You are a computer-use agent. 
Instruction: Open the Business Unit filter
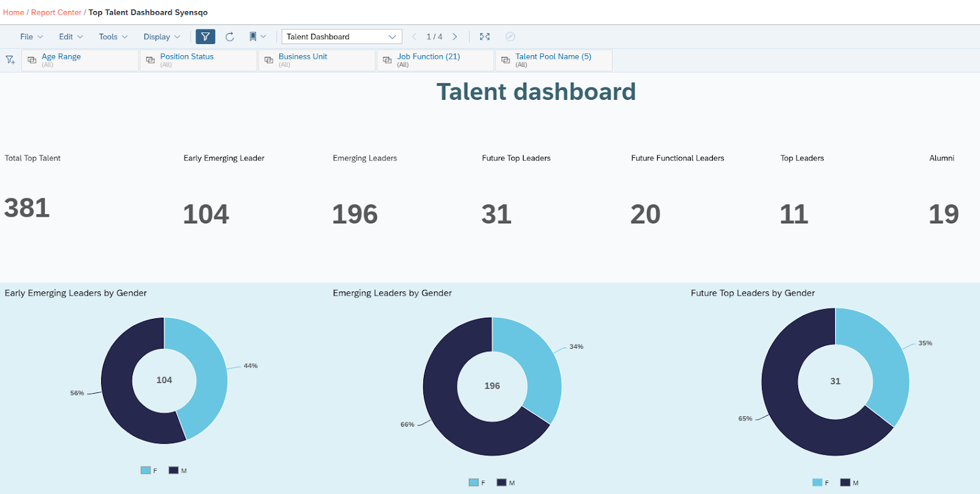[x=303, y=56]
